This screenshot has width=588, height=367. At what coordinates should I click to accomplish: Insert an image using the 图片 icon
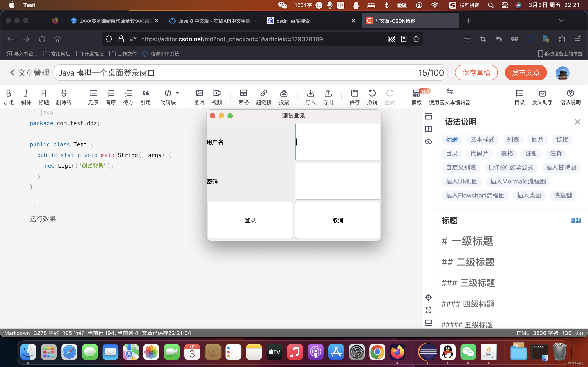tap(199, 97)
